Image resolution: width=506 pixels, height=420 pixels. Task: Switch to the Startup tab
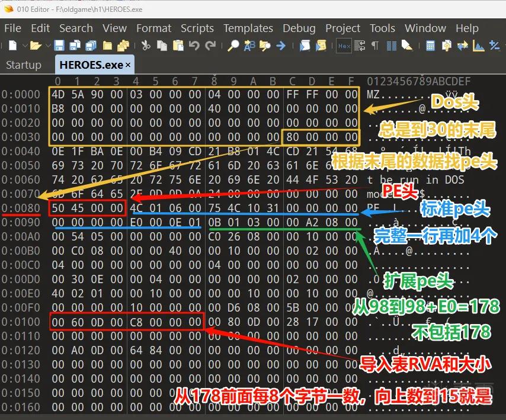24,65
